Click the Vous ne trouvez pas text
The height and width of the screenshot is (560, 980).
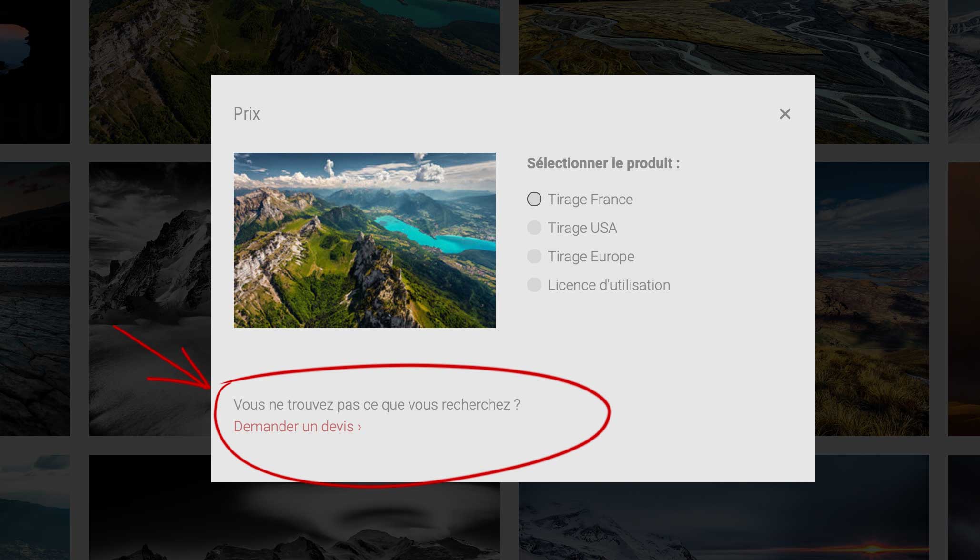[377, 405]
